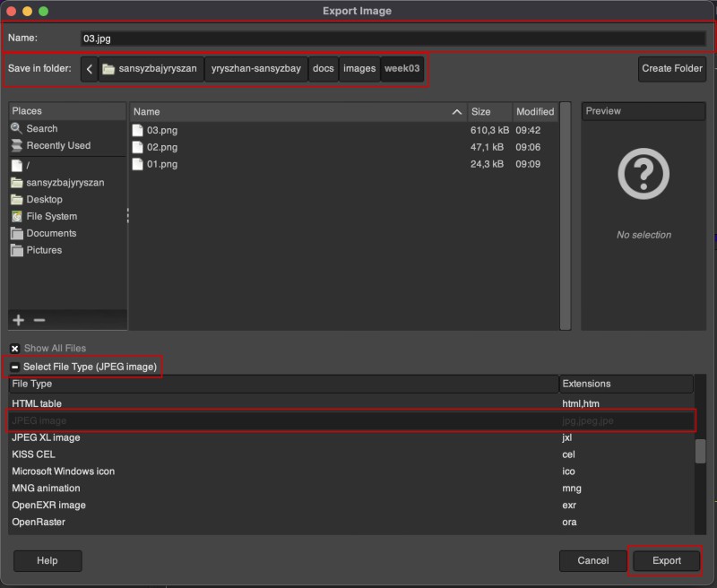The height and width of the screenshot is (588, 717).
Task: Click the Search places icon
Action: click(16, 128)
